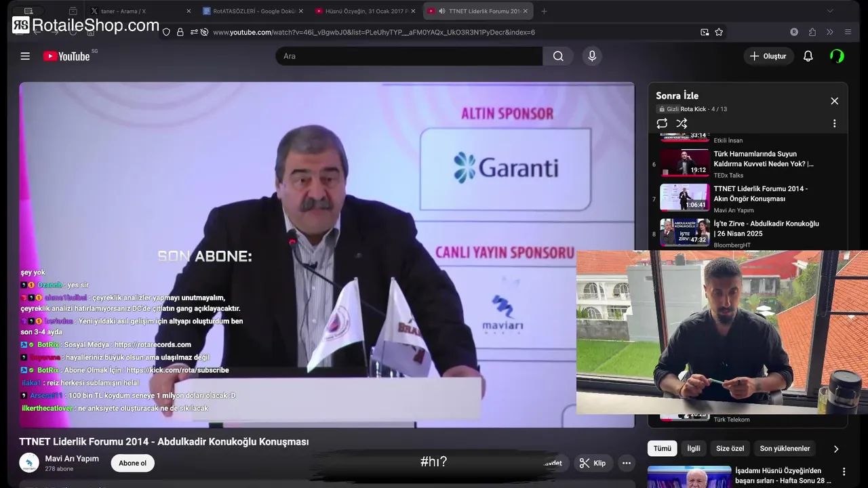Screen dimensions: 868x488
Task: Toggle playlist shuffle in Sonra İzle
Action: [x=682, y=123]
